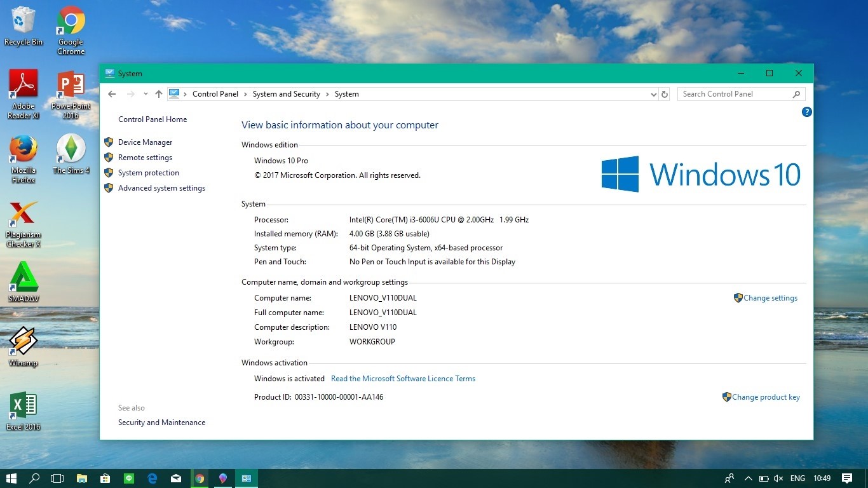Viewport: 868px width, 488px height.
Task: Read the Microsoft Software Licence Terms
Action: 403,379
